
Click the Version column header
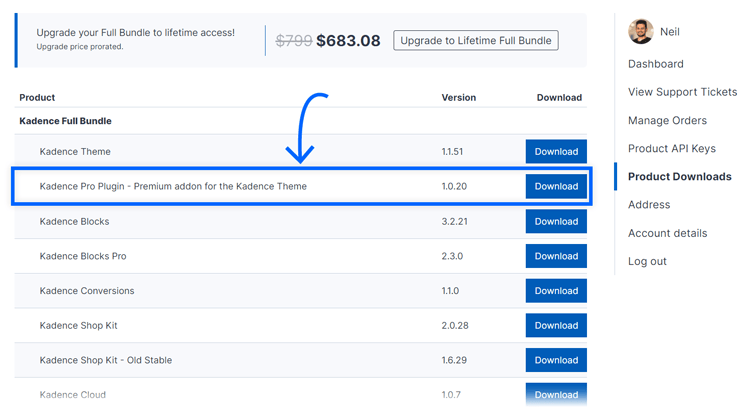(x=458, y=98)
